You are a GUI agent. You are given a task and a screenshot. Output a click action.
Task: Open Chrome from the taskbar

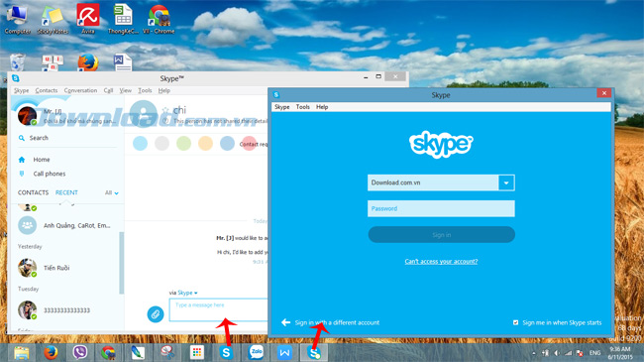coord(108,353)
